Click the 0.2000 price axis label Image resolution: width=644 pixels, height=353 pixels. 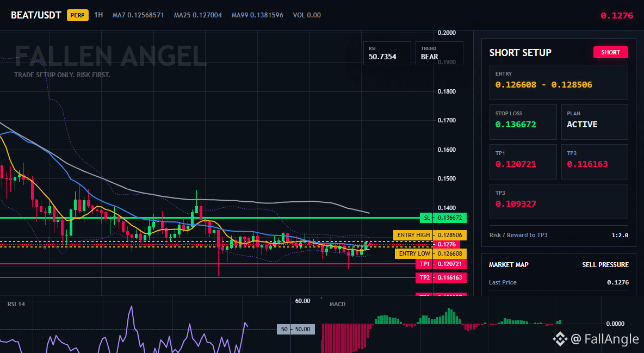pyautogui.click(x=447, y=33)
